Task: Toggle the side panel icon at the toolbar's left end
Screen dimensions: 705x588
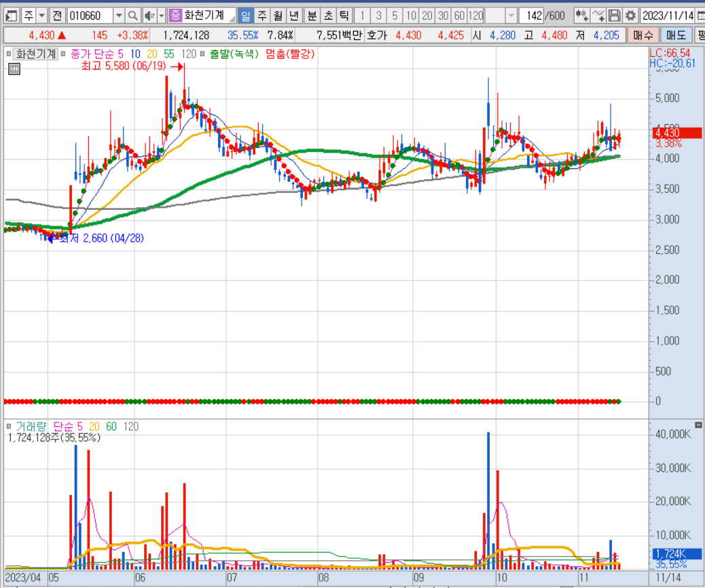Action: pos(12,16)
